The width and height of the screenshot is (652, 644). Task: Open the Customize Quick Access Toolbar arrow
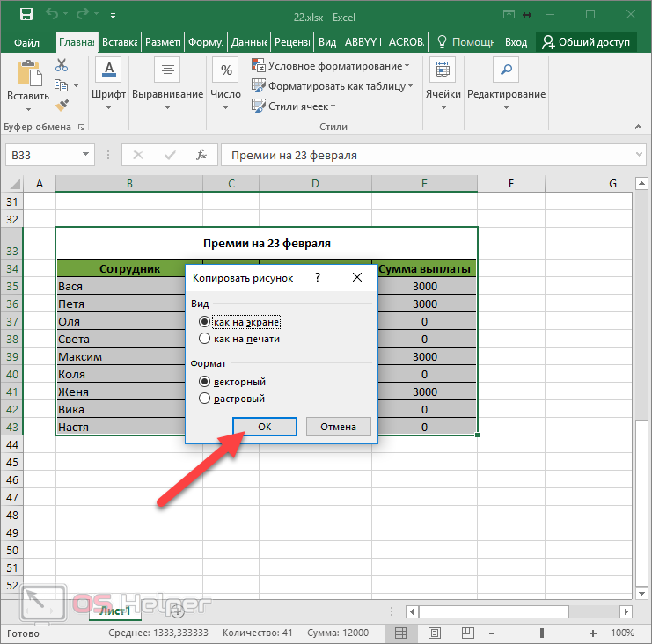click(113, 16)
